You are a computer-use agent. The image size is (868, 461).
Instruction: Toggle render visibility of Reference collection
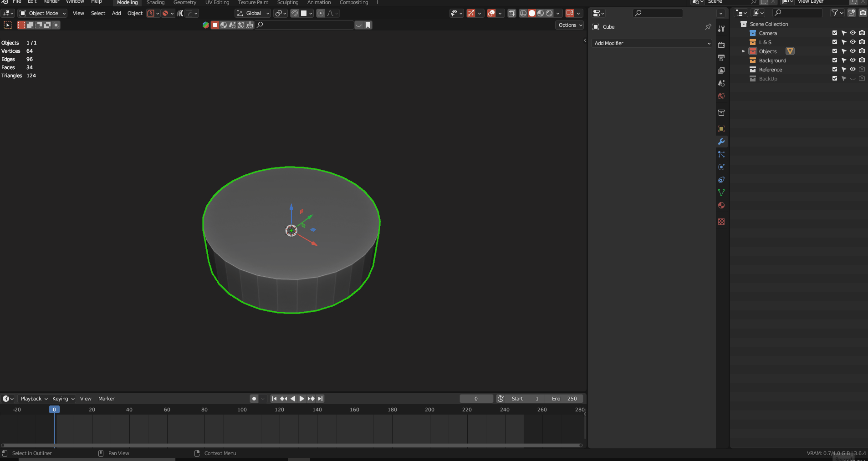(x=862, y=69)
